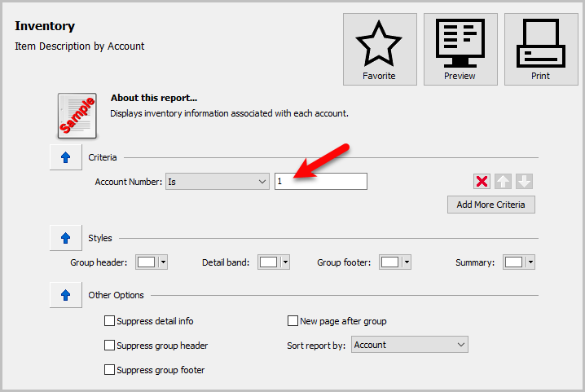Click the 'About this report...' heading
Image resolution: width=585 pixels, height=392 pixels.
coord(154,98)
